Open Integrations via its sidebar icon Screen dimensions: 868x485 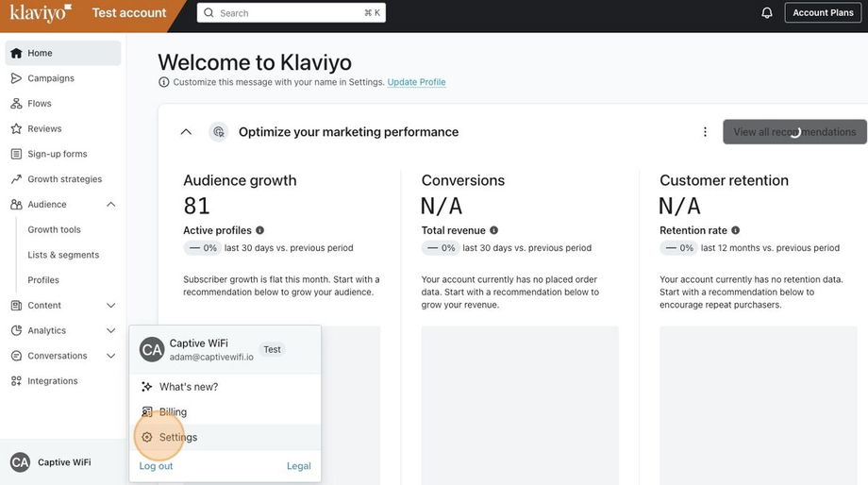tap(16, 381)
